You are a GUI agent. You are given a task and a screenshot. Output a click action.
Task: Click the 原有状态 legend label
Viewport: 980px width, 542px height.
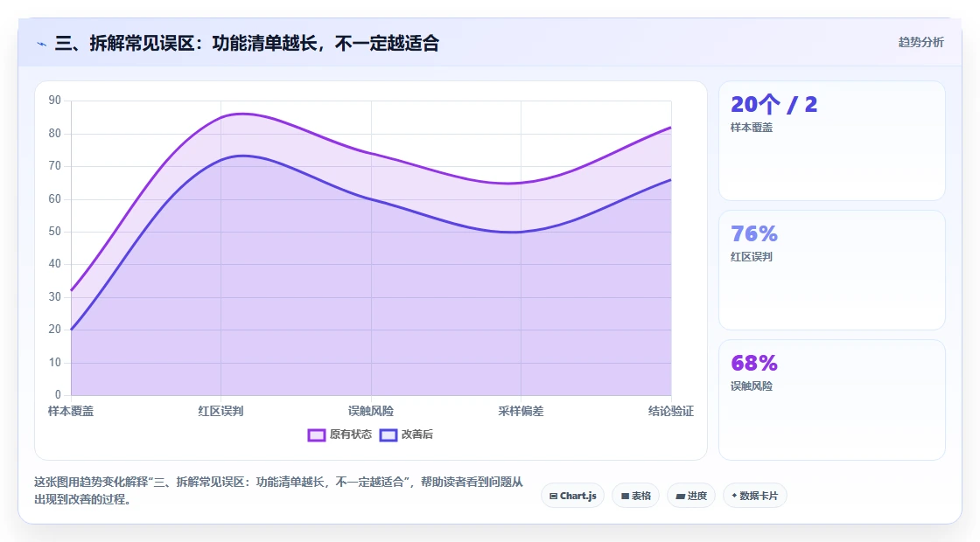[x=351, y=434]
